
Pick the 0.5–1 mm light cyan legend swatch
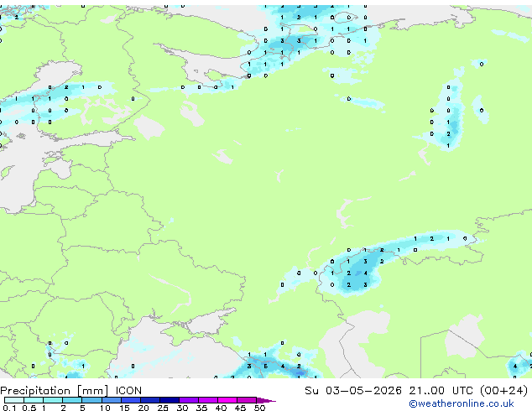click(x=34, y=400)
